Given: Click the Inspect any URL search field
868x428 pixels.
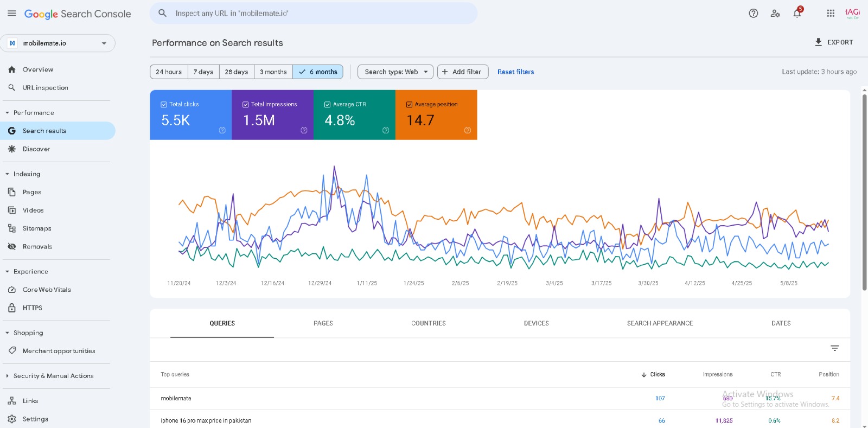Looking at the screenshot, I should point(314,13).
